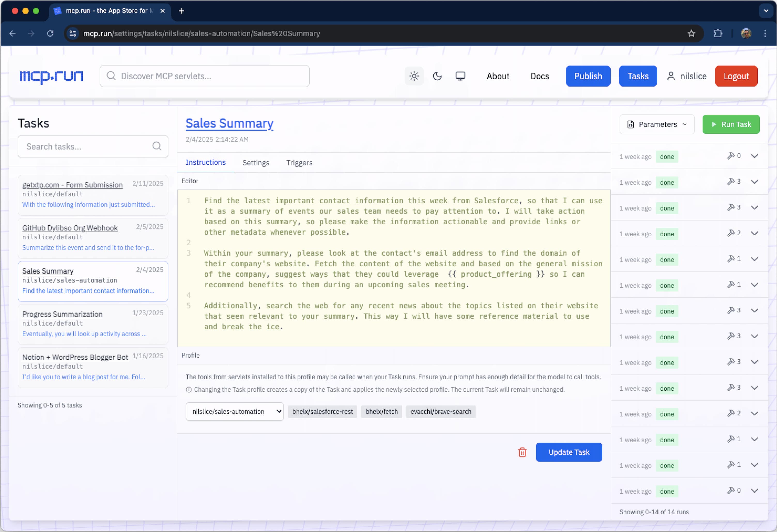The height and width of the screenshot is (532, 777).
Task: Switch to light theme sun icon
Action: click(414, 76)
